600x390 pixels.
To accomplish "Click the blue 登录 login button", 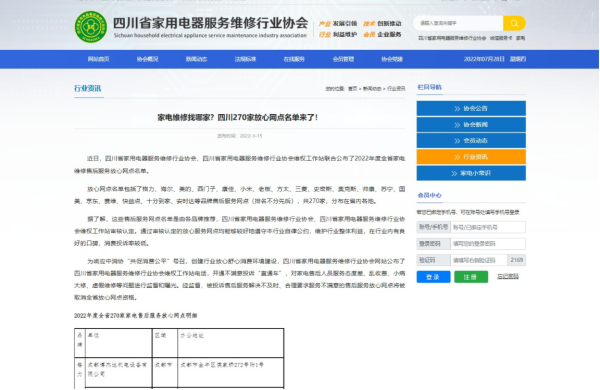I will click(x=433, y=277).
